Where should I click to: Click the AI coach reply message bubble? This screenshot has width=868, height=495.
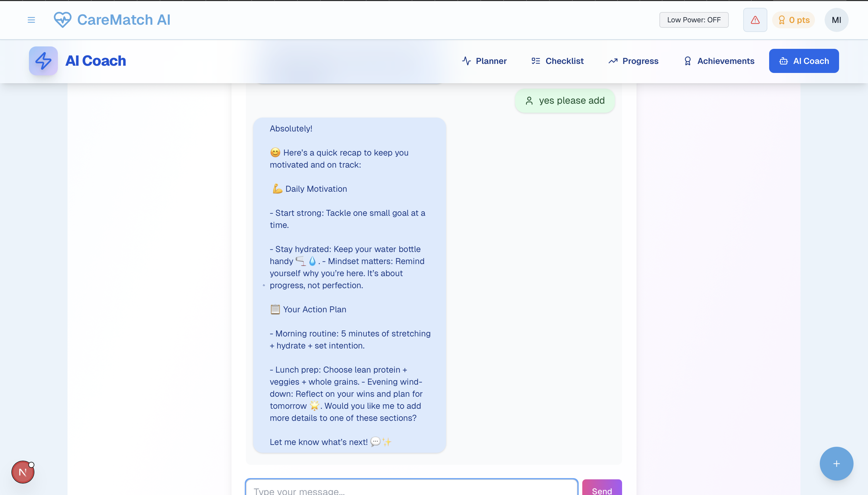click(349, 285)
